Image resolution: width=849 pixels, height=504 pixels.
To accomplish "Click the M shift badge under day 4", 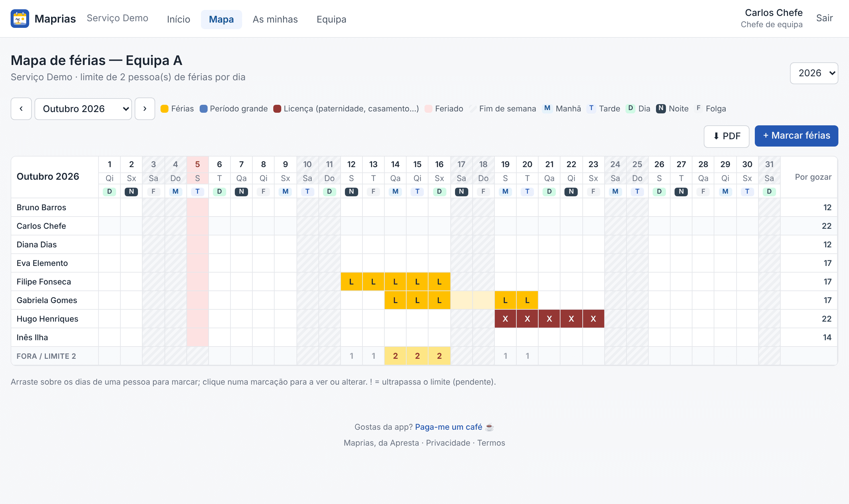I will click(175, 192).
